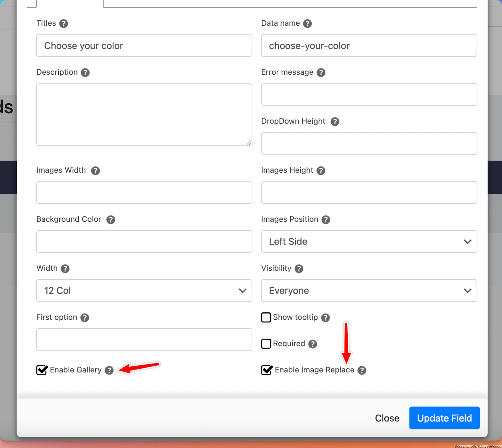Click the Background Color help icon
The image size is (502, 448).
point(110,219)
